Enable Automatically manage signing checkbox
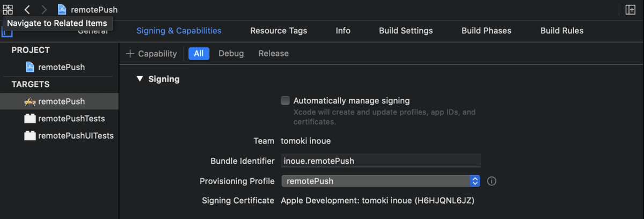The height and width of the screenshot is (219, 644). [286, 100]
